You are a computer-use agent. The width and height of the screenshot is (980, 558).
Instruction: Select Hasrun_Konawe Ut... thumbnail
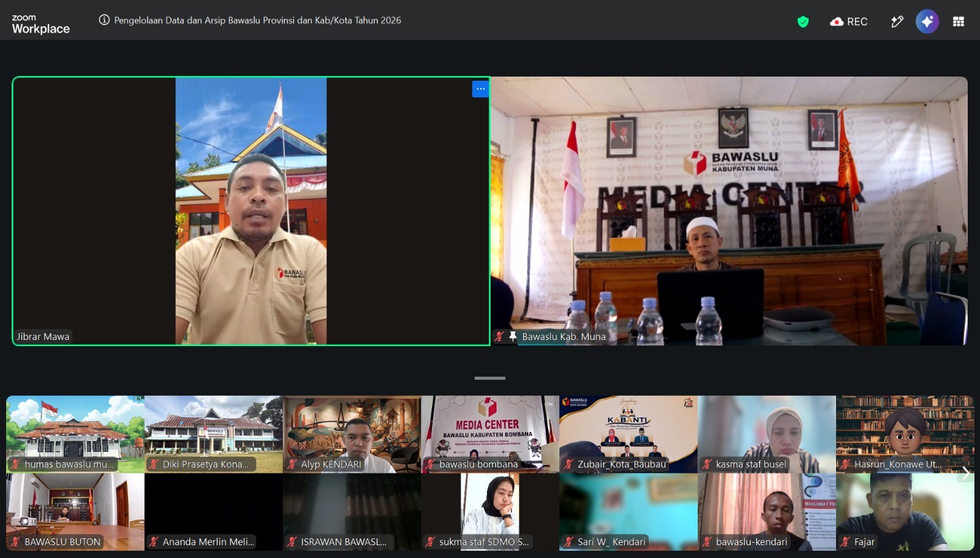[905, 434]
